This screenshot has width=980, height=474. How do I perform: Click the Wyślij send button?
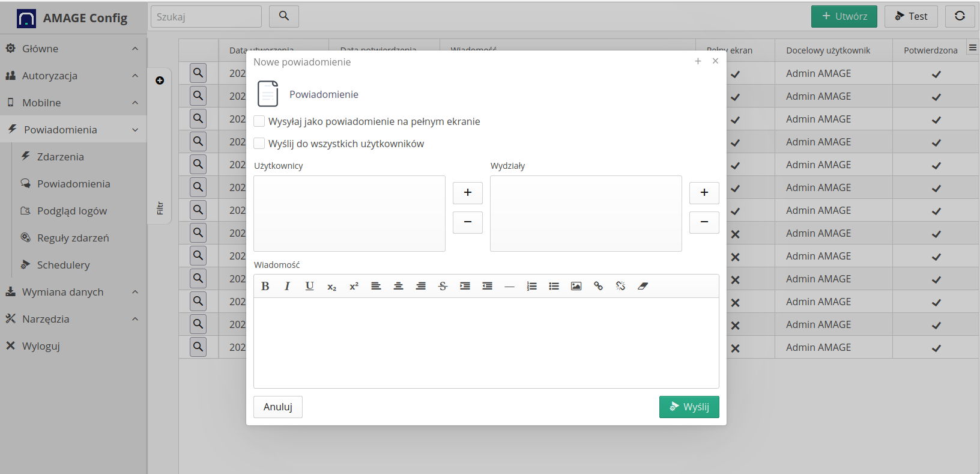coord(689,407)
